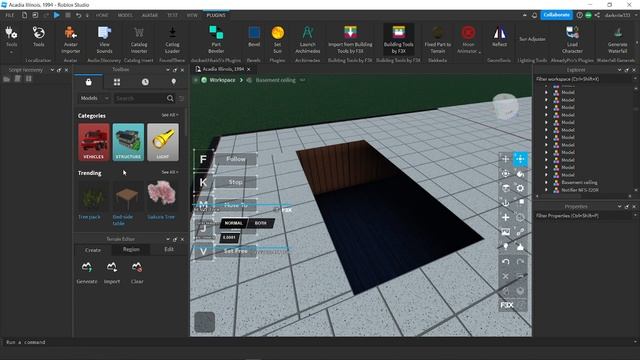Open the FILE menu
640x360 pixels.
click(x=9, y=15)
